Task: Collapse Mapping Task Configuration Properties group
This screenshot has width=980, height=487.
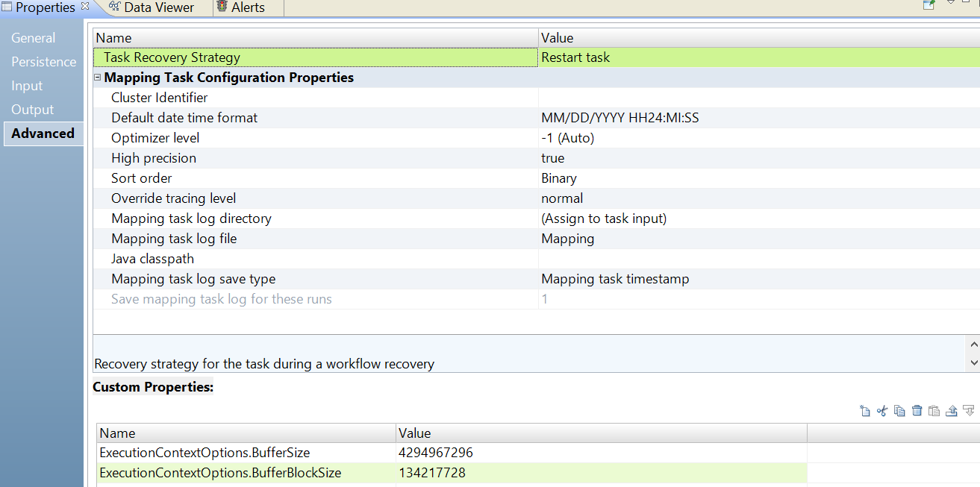Action: point(98,78)
